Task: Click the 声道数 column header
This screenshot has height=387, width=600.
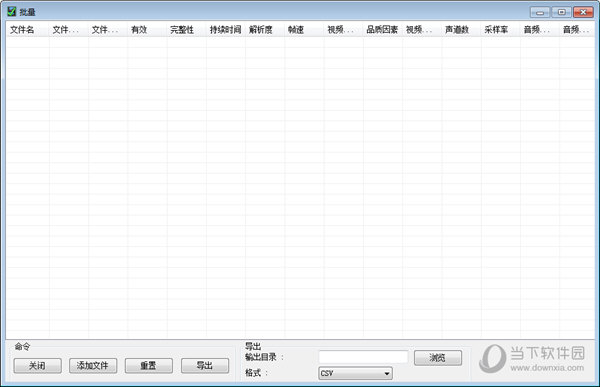Action: click(x=461, y=29)
